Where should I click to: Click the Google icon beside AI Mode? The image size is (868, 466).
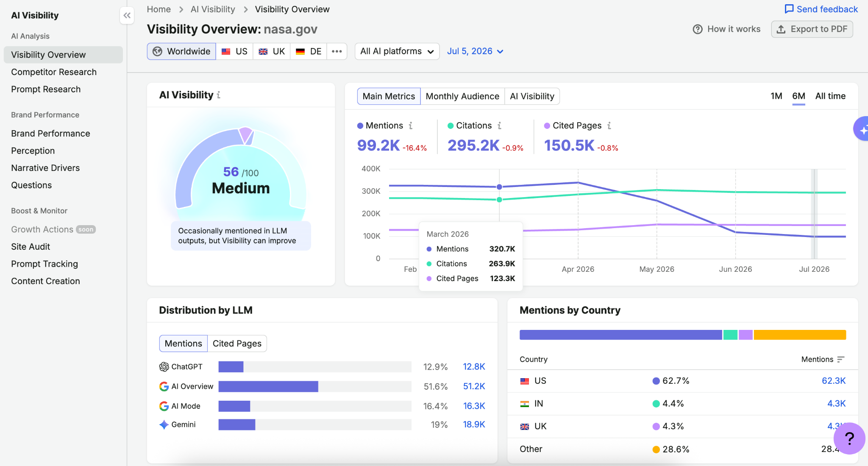(164, 406)
